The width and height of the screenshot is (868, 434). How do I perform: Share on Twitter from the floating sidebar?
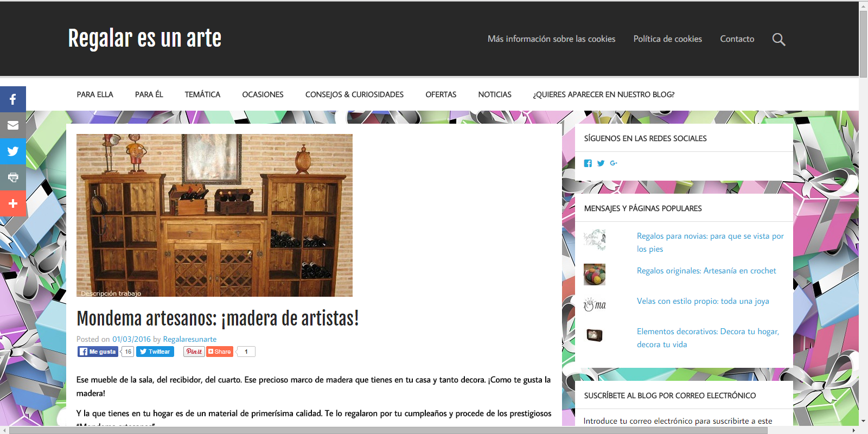(x=13, y=151)
